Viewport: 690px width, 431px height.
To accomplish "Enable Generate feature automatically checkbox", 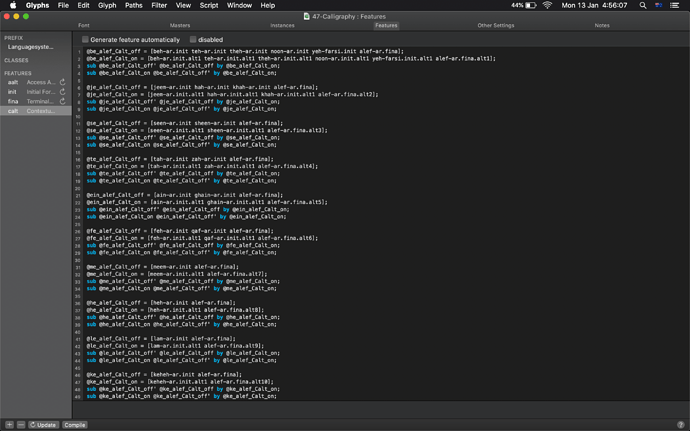I will (x=85, y=40).
